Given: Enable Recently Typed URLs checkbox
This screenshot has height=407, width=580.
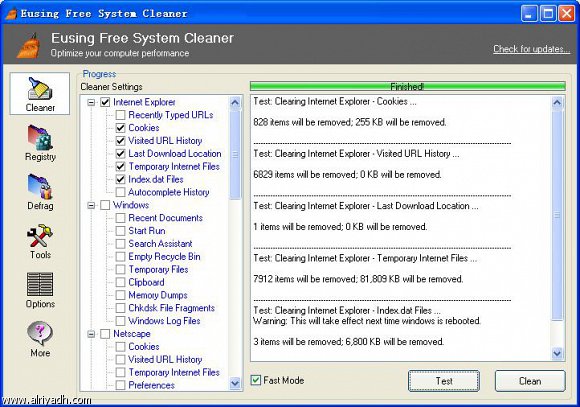Looking at the screenshot, I should (x=120, y=115).
